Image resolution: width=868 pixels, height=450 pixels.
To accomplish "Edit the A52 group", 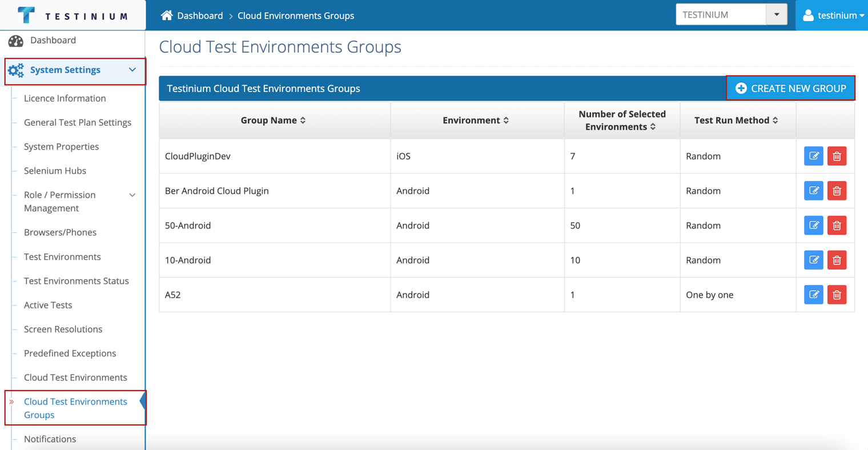I will point(813,295).
